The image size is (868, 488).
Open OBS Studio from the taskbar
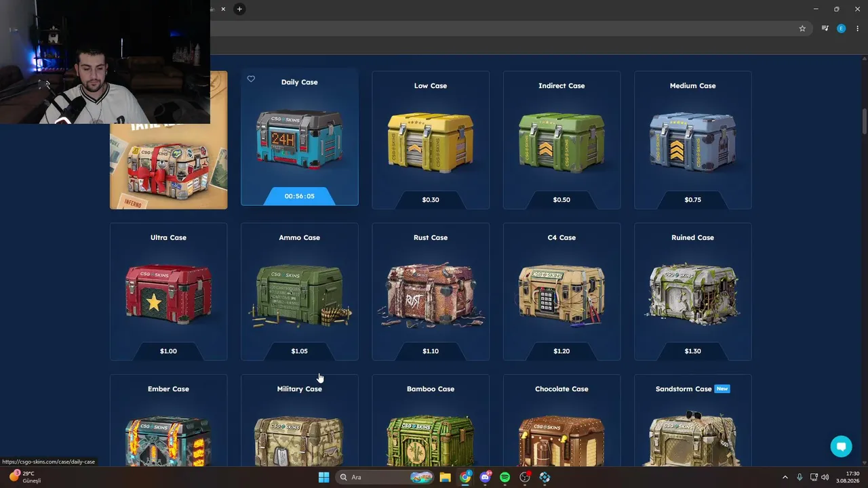coord(525,477)
